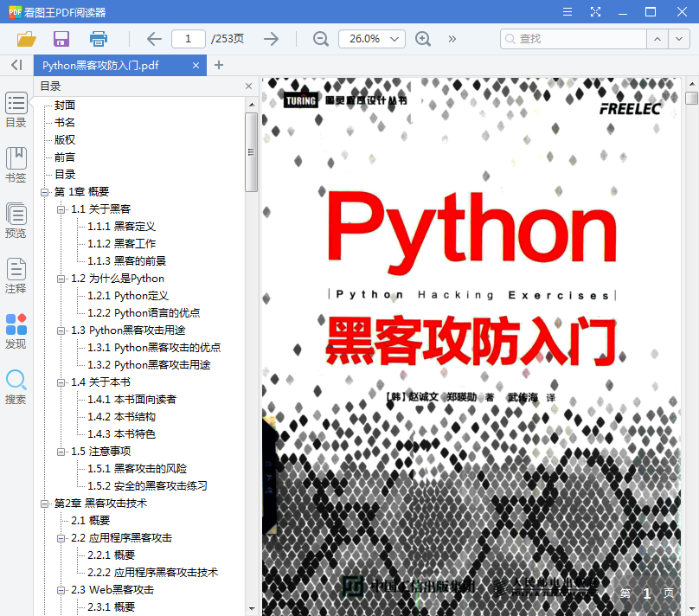
Task: Select 1.2.1 Python定义 outline entry
Action: (x=128, y=296)
